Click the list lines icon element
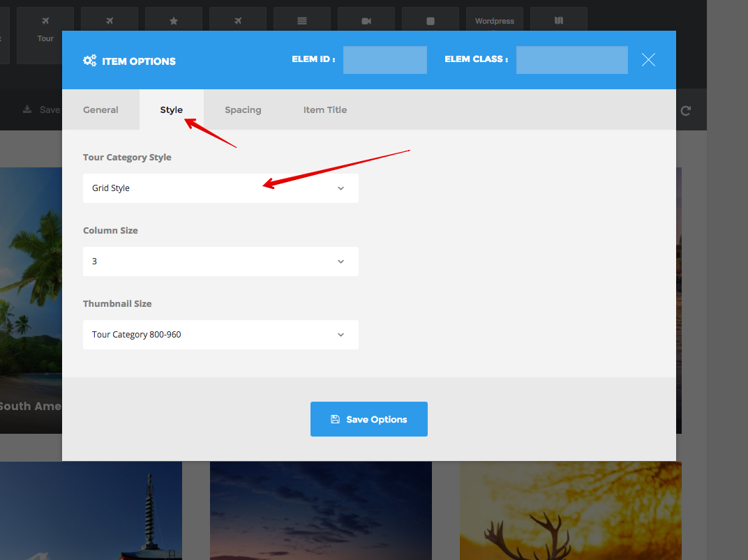 (302, 21)
